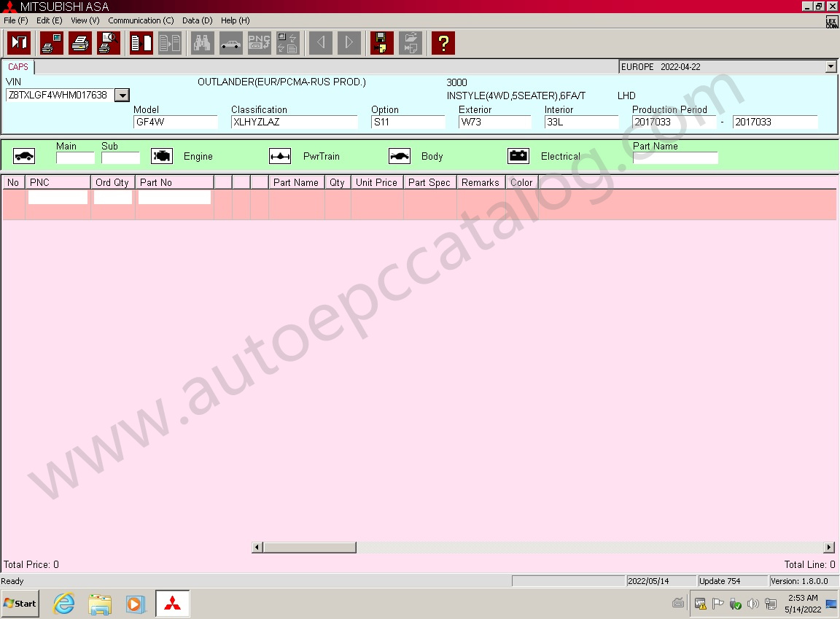Click the horizontal scrollbar thumb

pos(310,548)
